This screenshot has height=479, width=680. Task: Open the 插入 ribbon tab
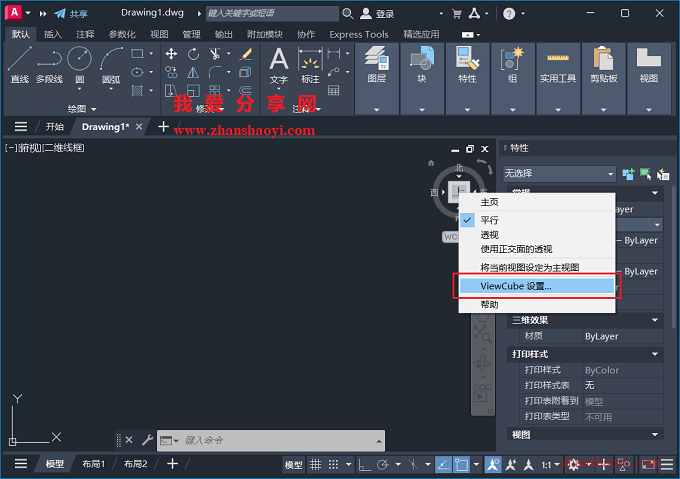[53, 34]
